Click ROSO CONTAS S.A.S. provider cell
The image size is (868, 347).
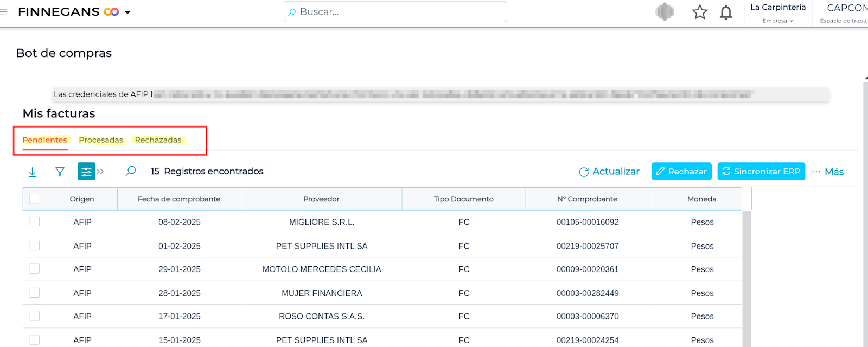point(322,316)
